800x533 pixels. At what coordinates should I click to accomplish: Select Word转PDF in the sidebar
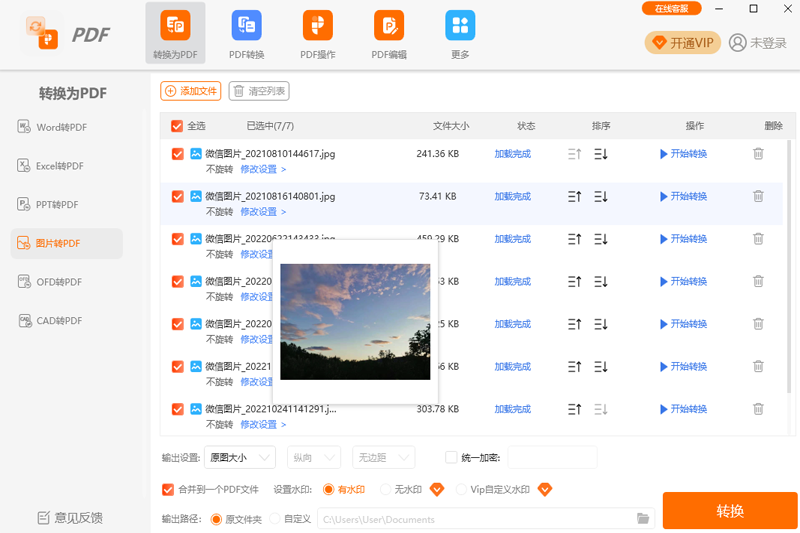(x=62, y=127)
